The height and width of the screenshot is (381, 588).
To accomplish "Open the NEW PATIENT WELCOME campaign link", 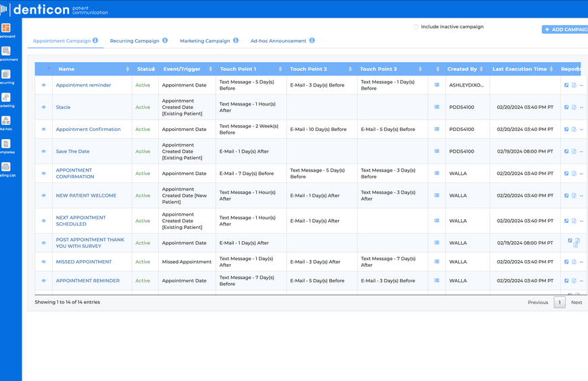I will click(x=86, y=195).
